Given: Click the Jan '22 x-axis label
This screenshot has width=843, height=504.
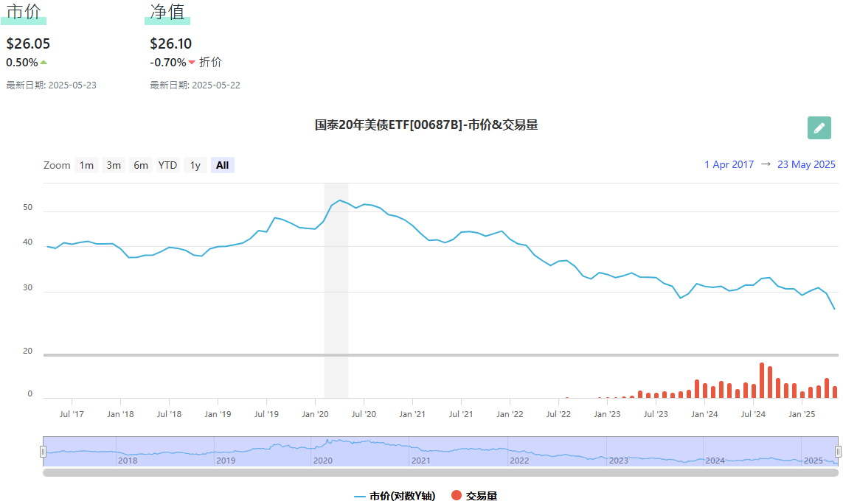Looking at the screenshot, I should pyautogui.click(x=510, y=414).
